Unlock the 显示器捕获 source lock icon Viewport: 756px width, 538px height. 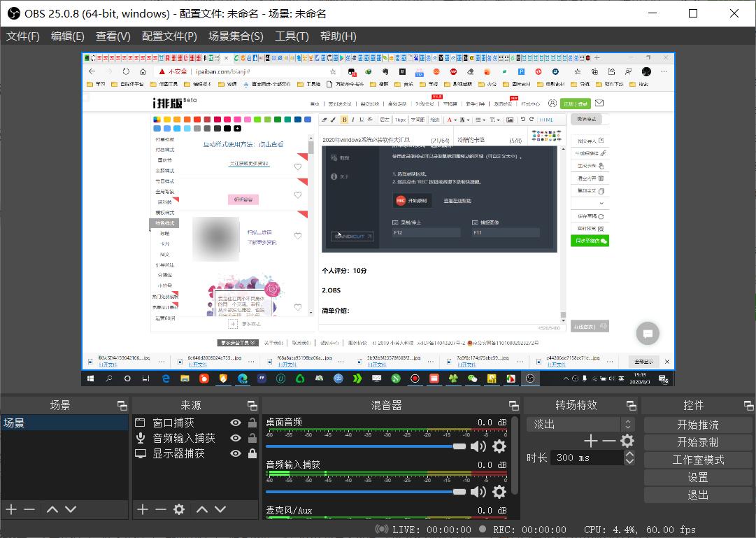252,453
